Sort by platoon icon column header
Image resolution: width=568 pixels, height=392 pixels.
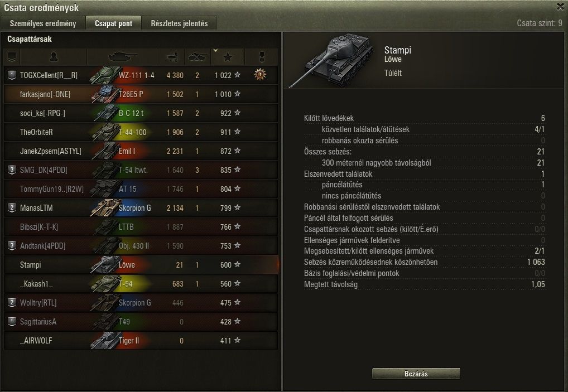[12, 57]
